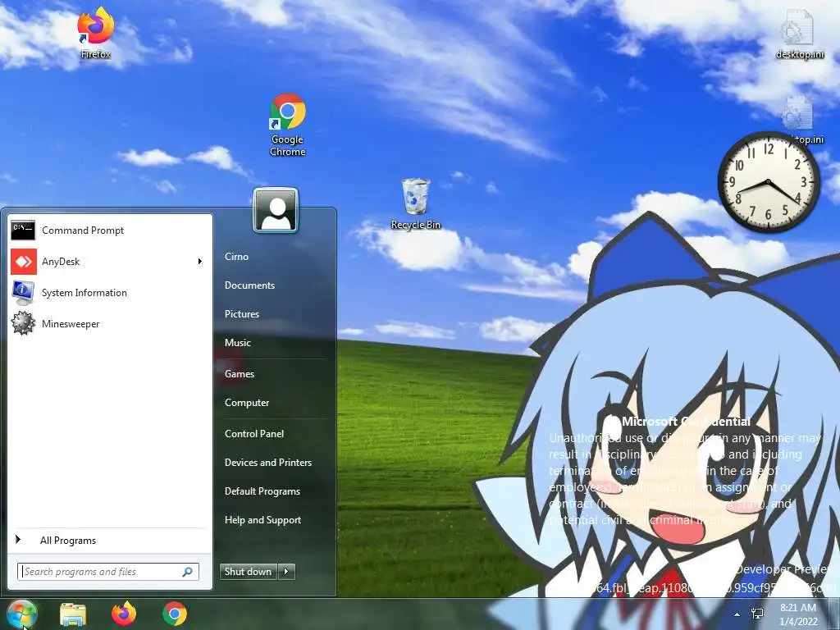Click the analog clock gadget
The image size is (840, 630).
[x=768, y=182]
